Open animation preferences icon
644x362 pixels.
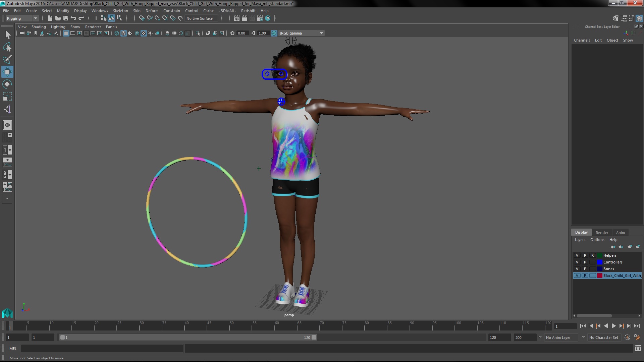pos(637,338)
